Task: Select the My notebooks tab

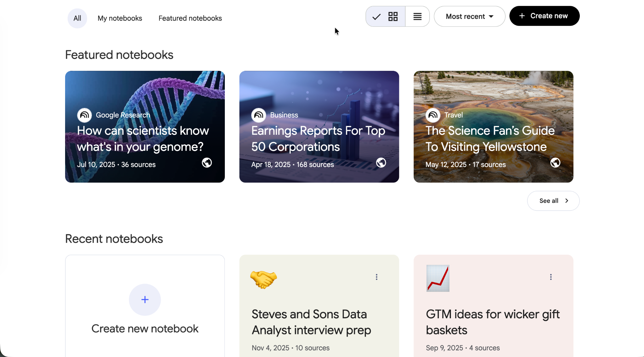Action: (119, 18)
